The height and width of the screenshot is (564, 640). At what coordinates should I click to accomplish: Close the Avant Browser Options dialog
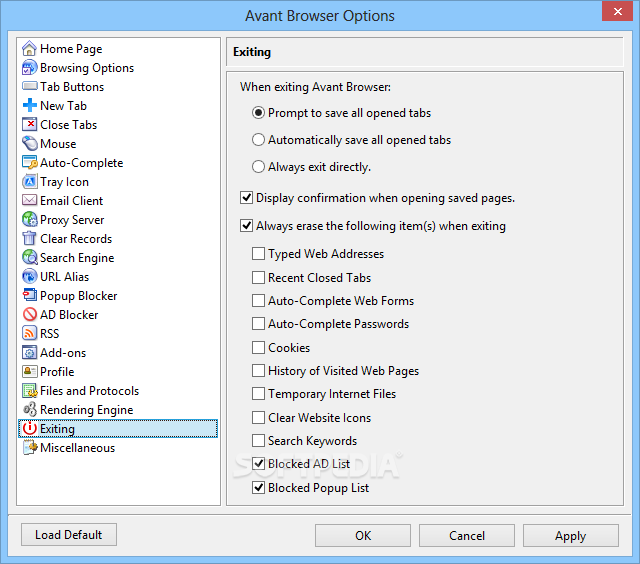617,11
